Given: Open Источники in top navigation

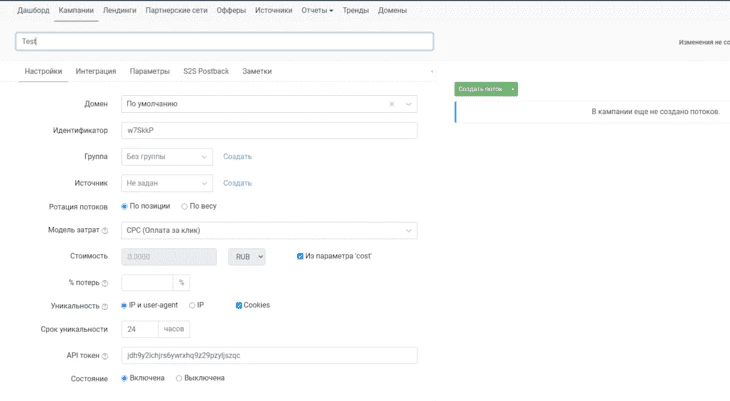Looking at the screenshot, I should click(x=273, y=10).
